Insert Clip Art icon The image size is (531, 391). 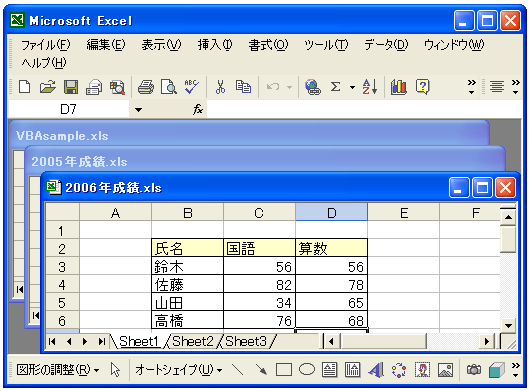pos(422,370)
